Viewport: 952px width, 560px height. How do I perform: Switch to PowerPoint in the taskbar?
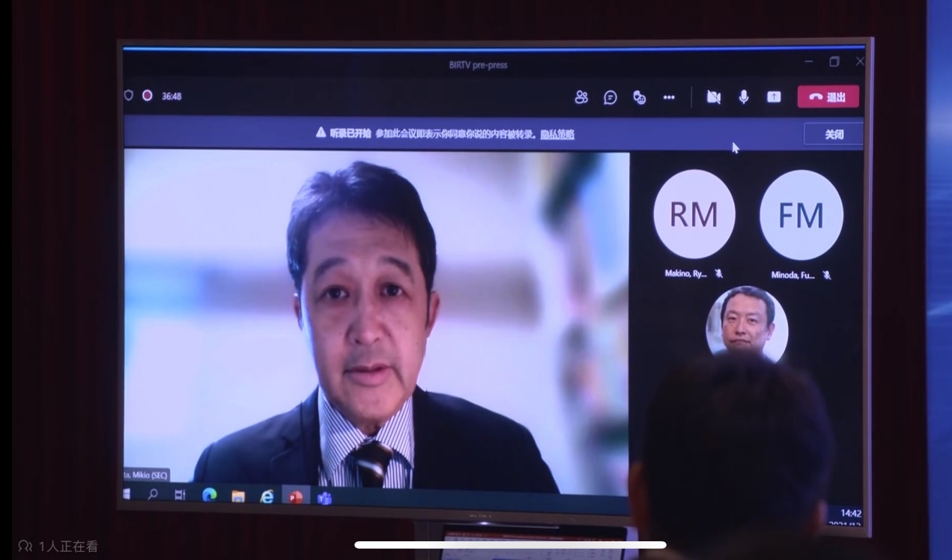296,496
